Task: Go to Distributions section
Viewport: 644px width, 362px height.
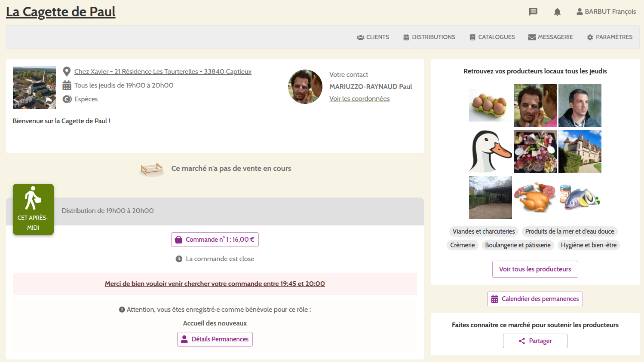Action: tap(429, 37)
